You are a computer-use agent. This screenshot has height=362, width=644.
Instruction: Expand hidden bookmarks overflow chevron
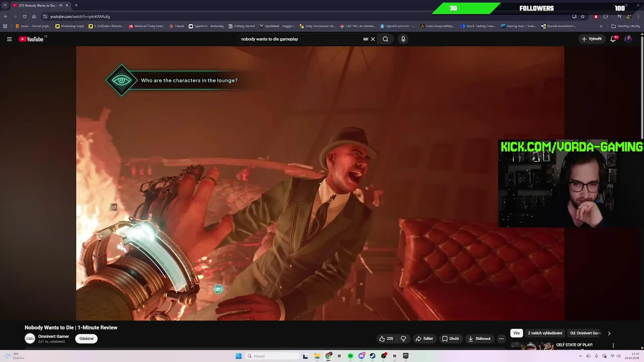pos(601,26)
